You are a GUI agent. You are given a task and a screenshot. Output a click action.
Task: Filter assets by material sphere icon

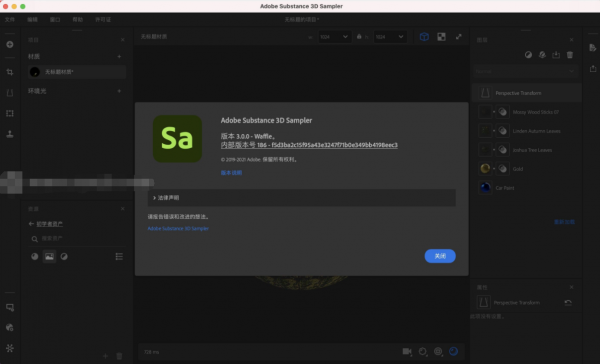tap(35, 256)
